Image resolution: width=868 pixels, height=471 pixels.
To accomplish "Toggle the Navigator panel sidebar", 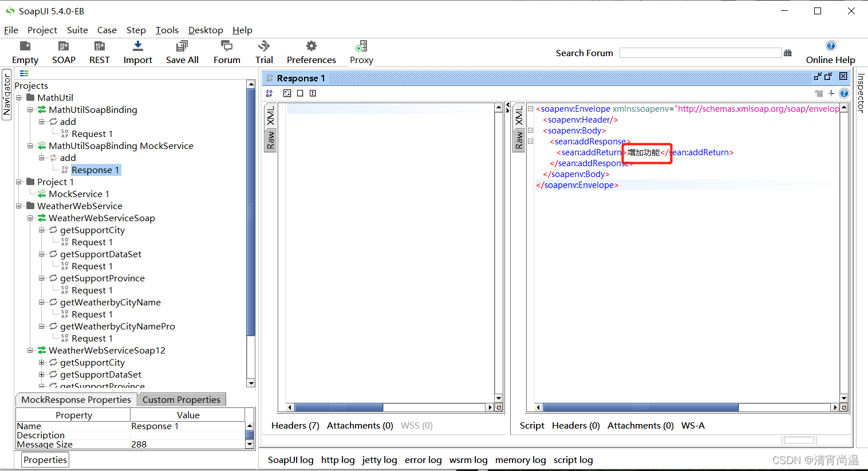I will (x=6, y=95).
